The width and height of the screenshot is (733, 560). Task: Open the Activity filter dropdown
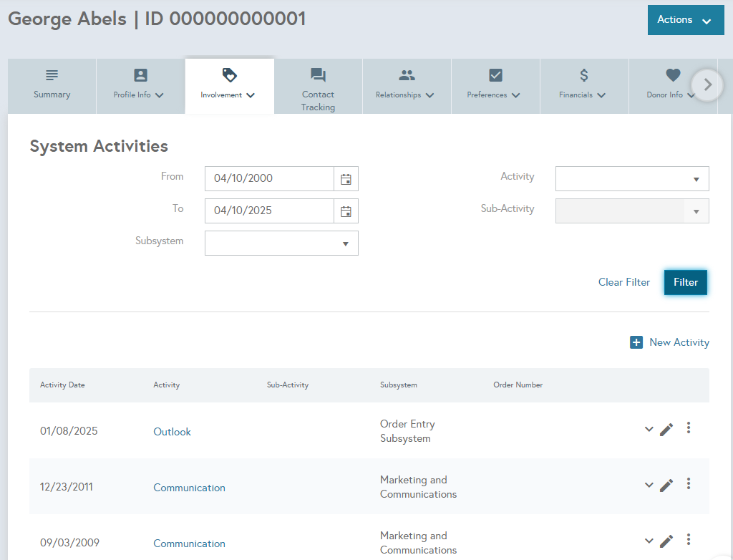632,179
